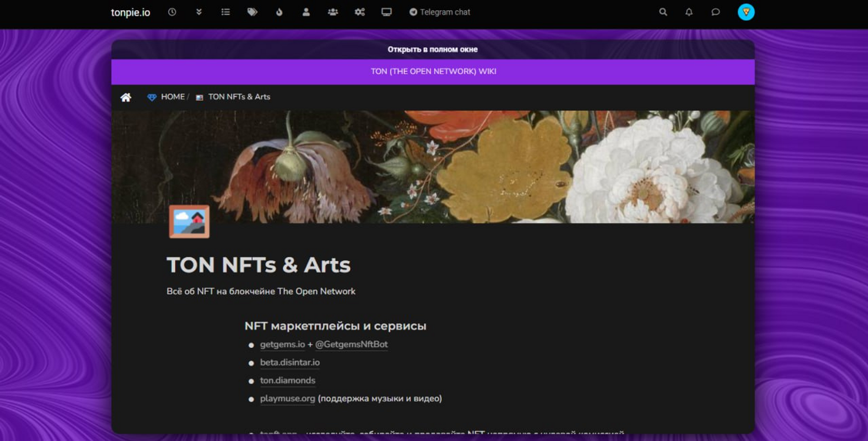Viewport: 868px width, 441px height.
Task: Open the @GetgemsNftBot link
Action: coord(352,344)
